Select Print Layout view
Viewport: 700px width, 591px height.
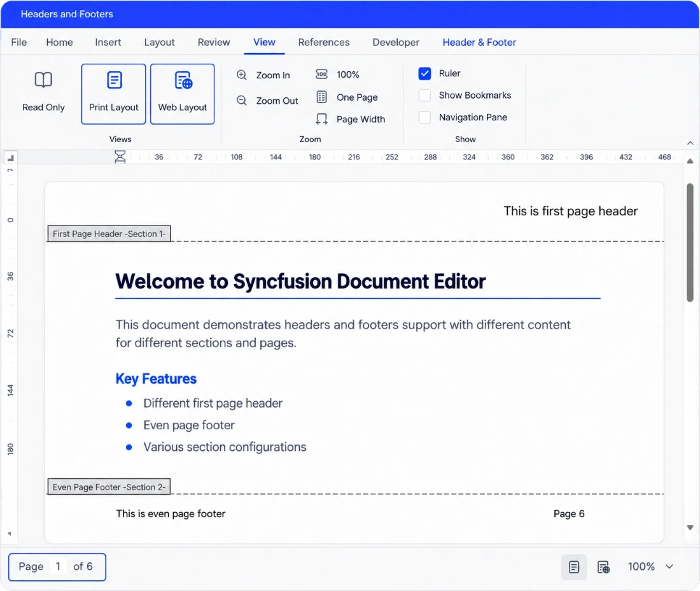click(x=113, y=94)
